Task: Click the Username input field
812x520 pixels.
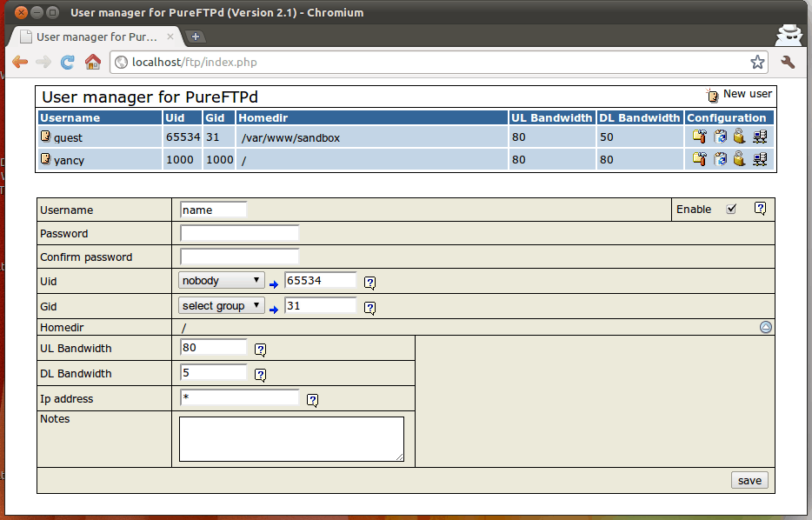Action: (x=213, y=210)
